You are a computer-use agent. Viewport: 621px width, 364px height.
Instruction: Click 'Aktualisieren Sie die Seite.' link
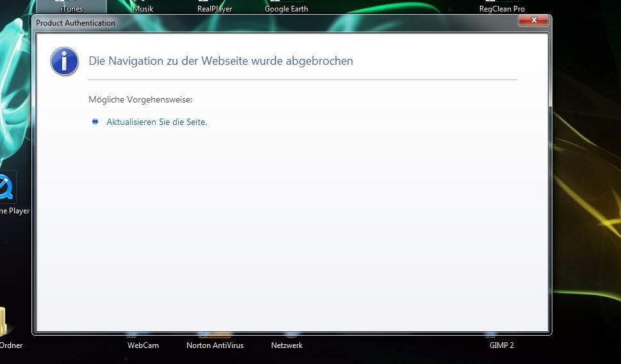156,122
